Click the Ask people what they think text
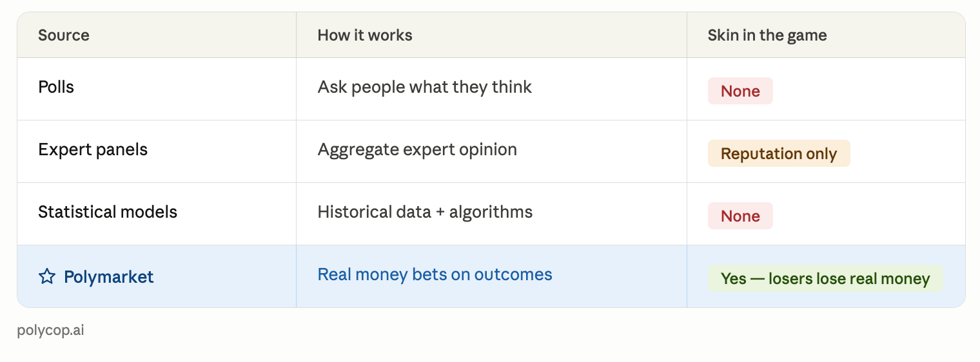The image size is (980, 362). [x=425, y=87]
